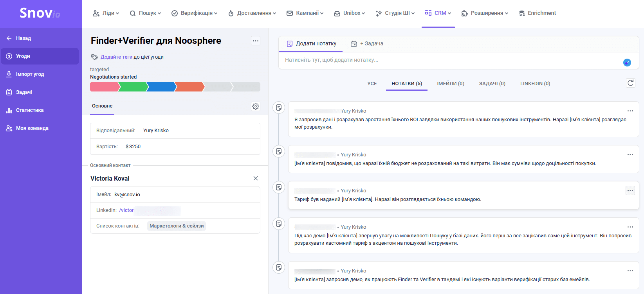Open options for the Finder and Verifier demo note
The height and width of the screenshot is (294, 644).
coord(630,271)
